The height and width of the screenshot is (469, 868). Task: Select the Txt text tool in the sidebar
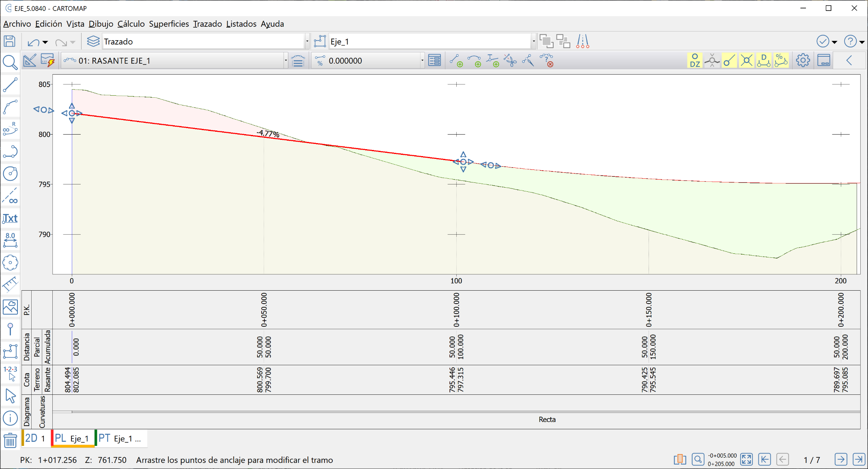click(10, 218)
